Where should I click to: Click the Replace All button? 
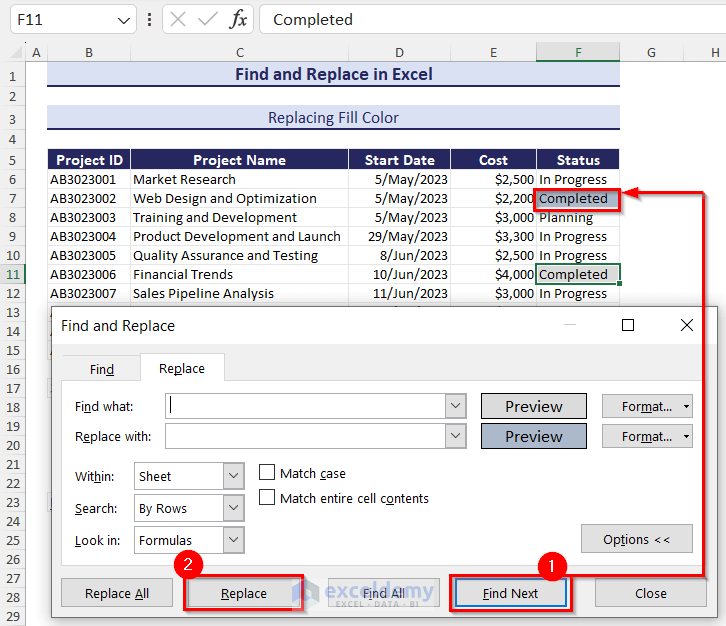(x=117, y=593)
